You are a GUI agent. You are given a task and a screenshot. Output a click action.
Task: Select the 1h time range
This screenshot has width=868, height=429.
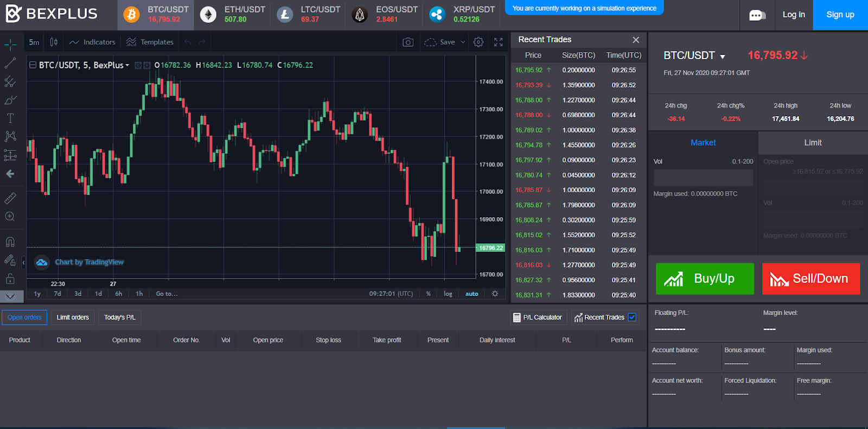coord(139,294)
